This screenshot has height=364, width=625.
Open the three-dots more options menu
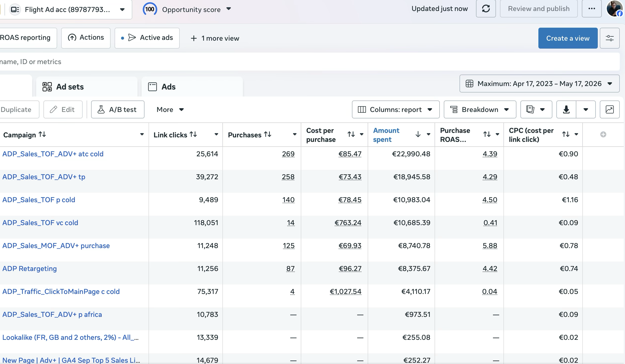[x=592, y=9]
